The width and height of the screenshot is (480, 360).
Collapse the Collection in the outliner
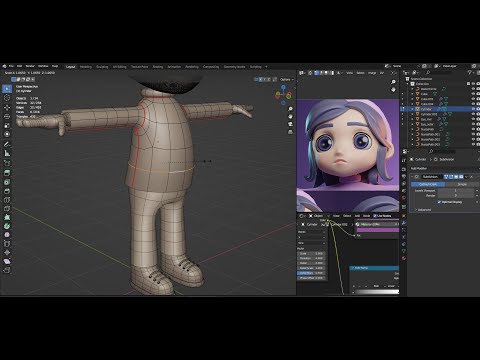click(408, 84)
